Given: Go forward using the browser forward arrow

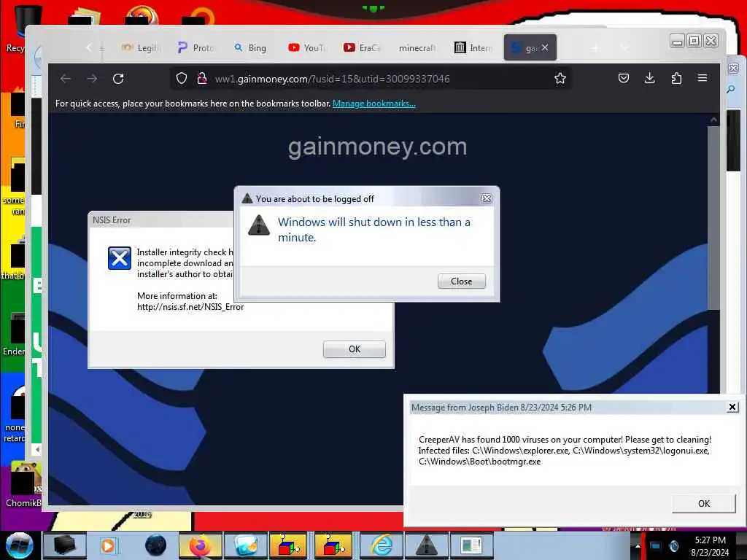Looking at the screenshot, I should tap(92, 79).
